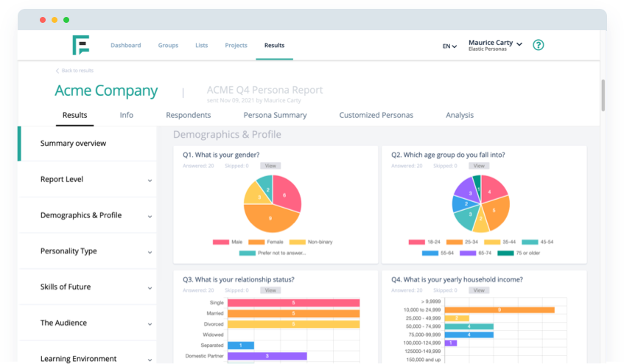The width and height of the screenshot is (624, 364).
Task: Open the Customized Personas tab
Action: click(376, 115)
